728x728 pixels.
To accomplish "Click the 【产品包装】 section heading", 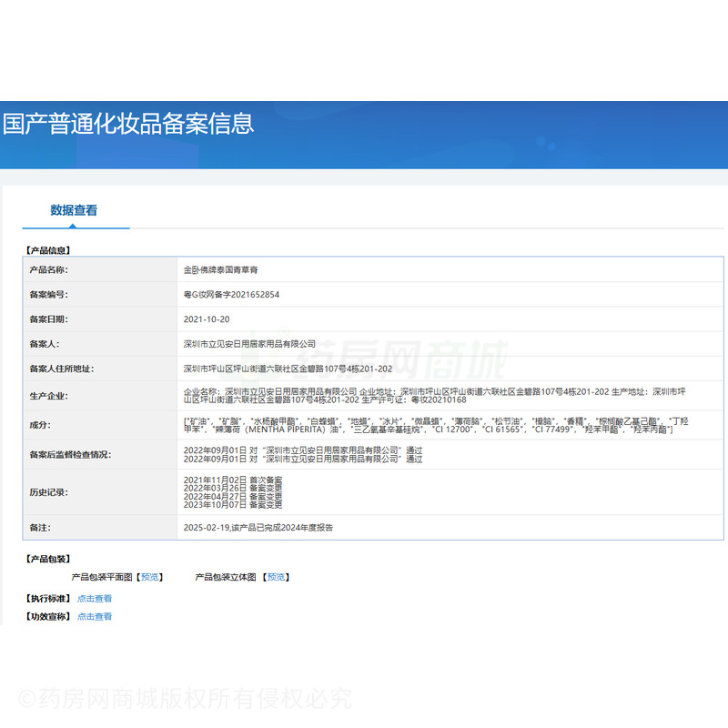I will pyautogui.click(x=47, y=559).
